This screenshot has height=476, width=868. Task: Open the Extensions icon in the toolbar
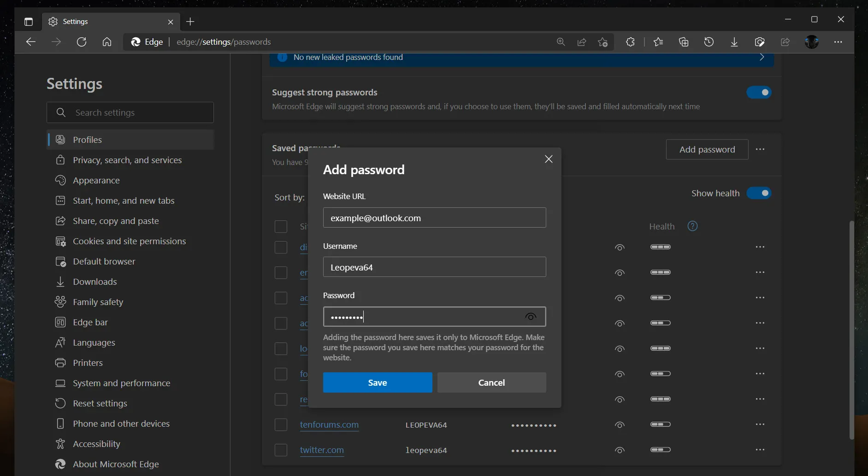631,42
